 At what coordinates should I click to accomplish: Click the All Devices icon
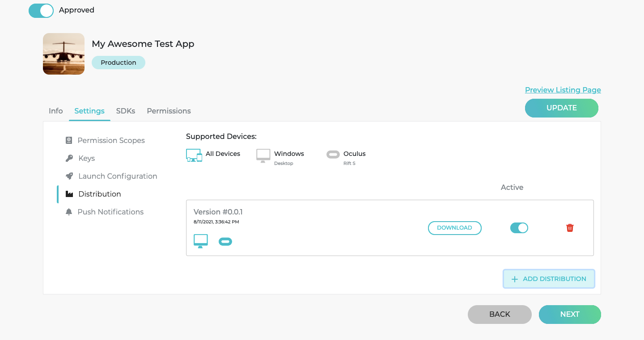[x=194, y=155]
